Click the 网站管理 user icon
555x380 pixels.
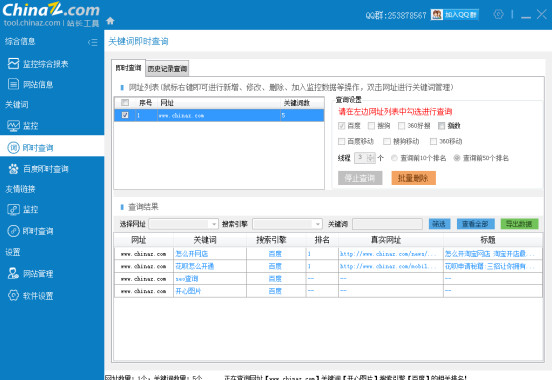[x=13, y=274]
